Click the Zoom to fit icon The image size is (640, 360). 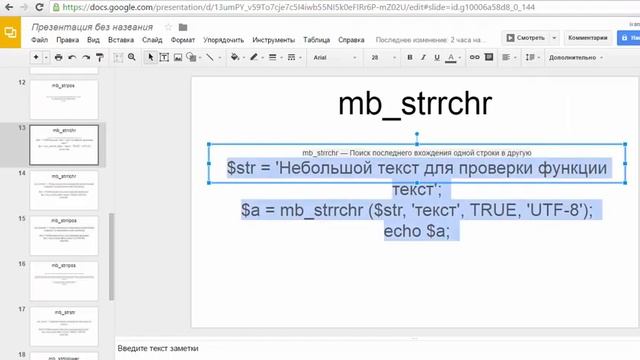pos(118,58)
